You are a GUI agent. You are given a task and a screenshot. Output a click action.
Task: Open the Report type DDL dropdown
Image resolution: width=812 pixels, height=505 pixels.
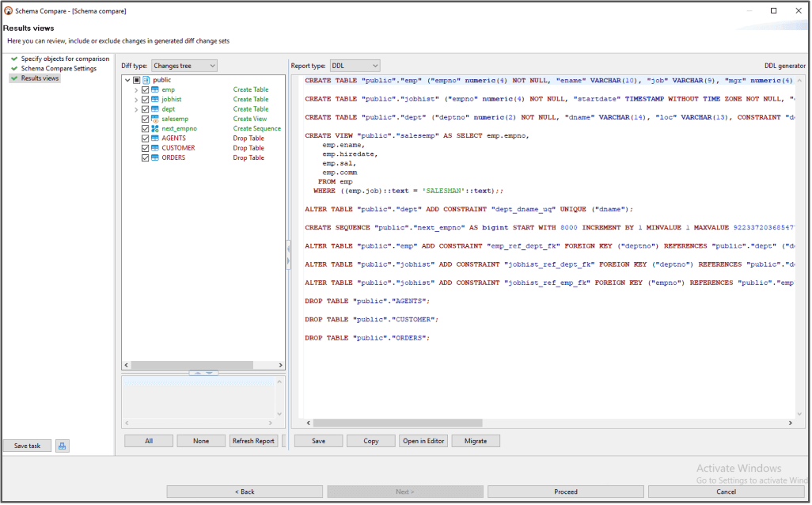(355, 66)
